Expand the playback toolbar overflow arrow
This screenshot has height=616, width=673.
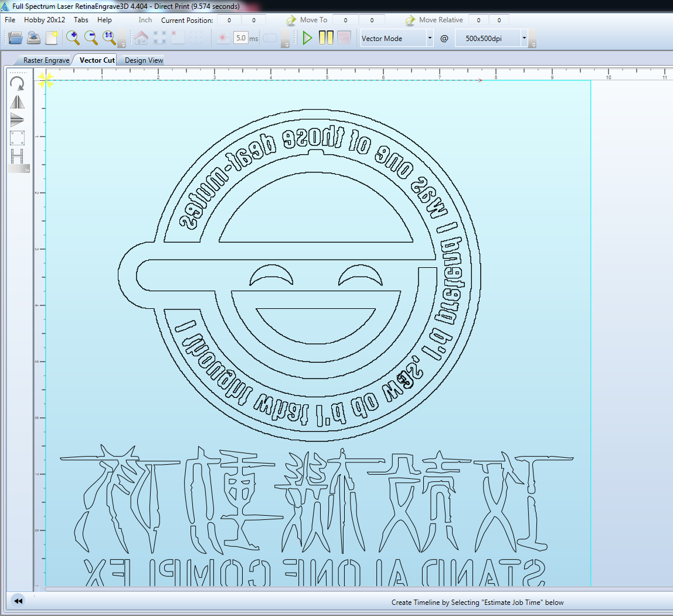pyautogui.click(x=533, y=39)
